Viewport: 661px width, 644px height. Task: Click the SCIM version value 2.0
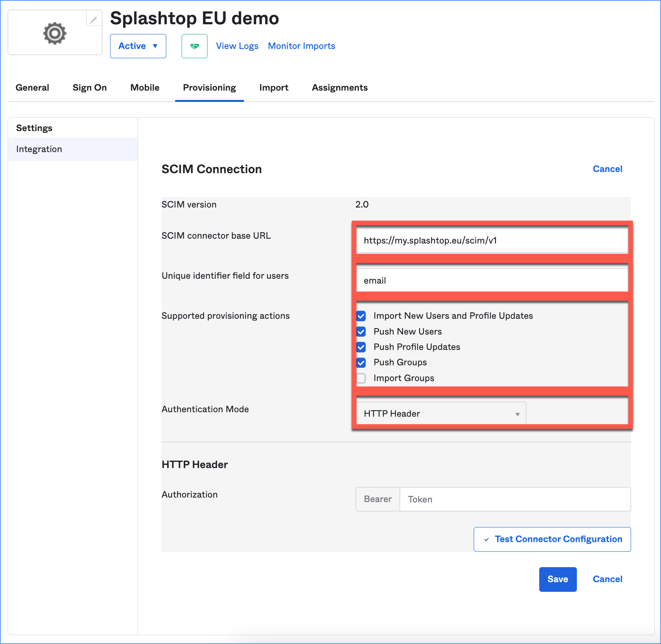362,205
